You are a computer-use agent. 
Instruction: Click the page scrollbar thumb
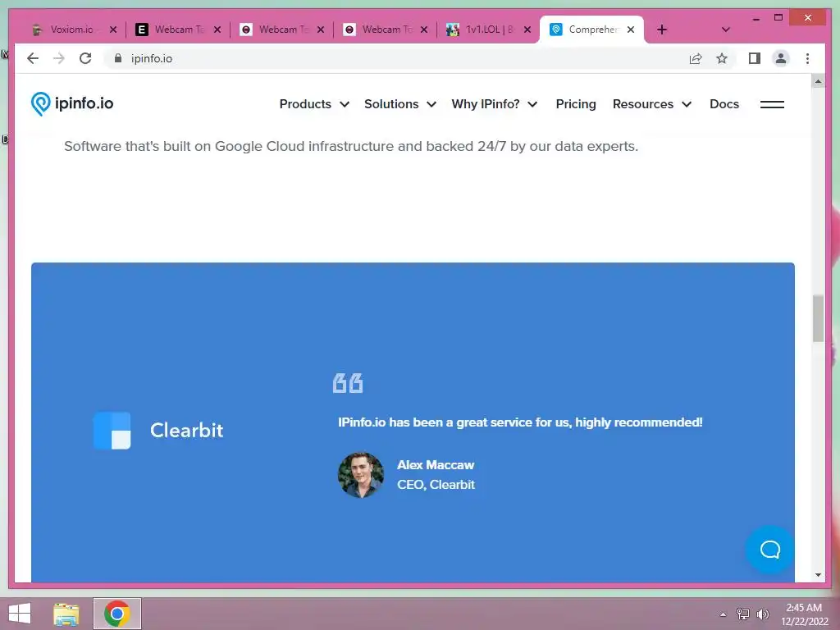click(x=818, y=317)
